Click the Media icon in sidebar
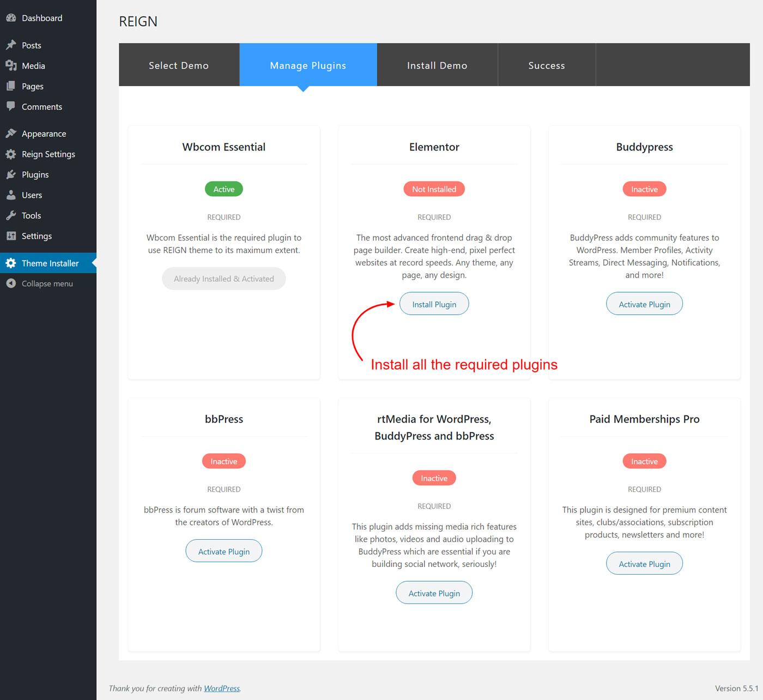The width and height of the screenshot is (763, 700). point(11,65)
